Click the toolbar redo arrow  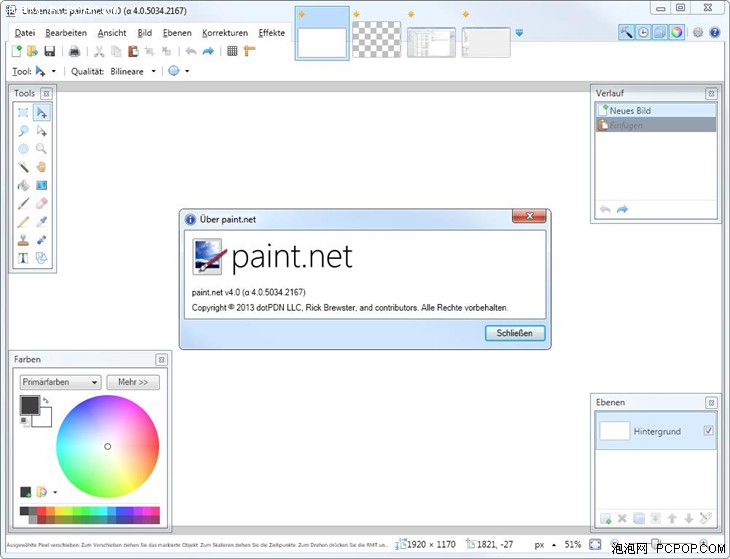pyautogui.click(x=208, y=51)
